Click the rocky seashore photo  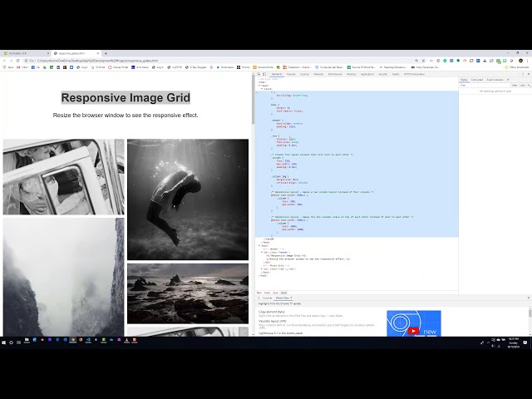pyautogui.click(x=188, y=293)
